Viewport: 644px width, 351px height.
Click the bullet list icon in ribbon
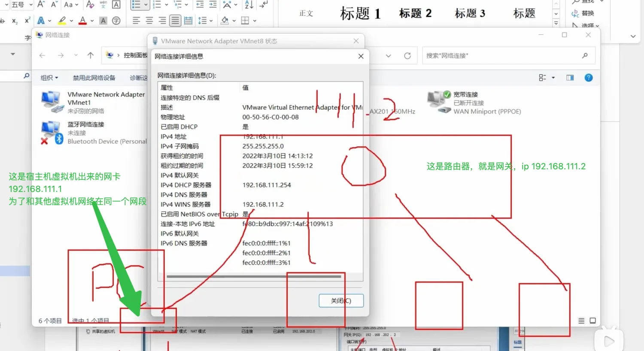[136, 5]
